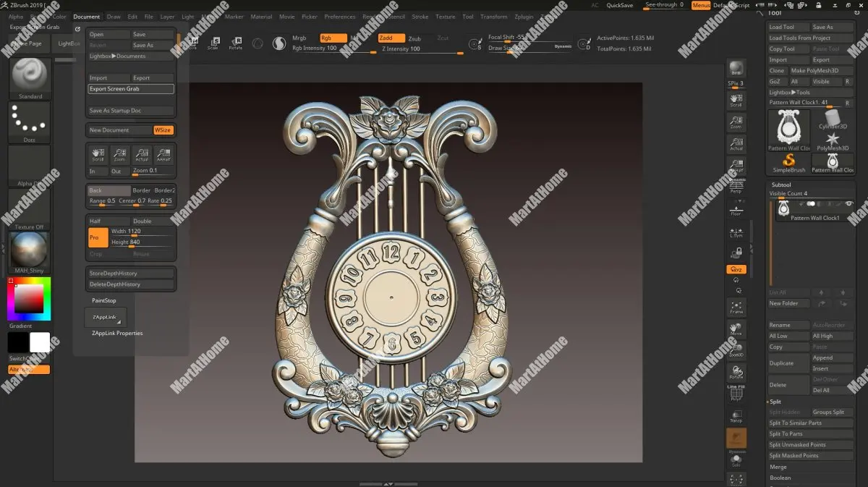Click Save As Startup Doc
The height and width of the screenshot is (487, 868).
pos(131,111)
